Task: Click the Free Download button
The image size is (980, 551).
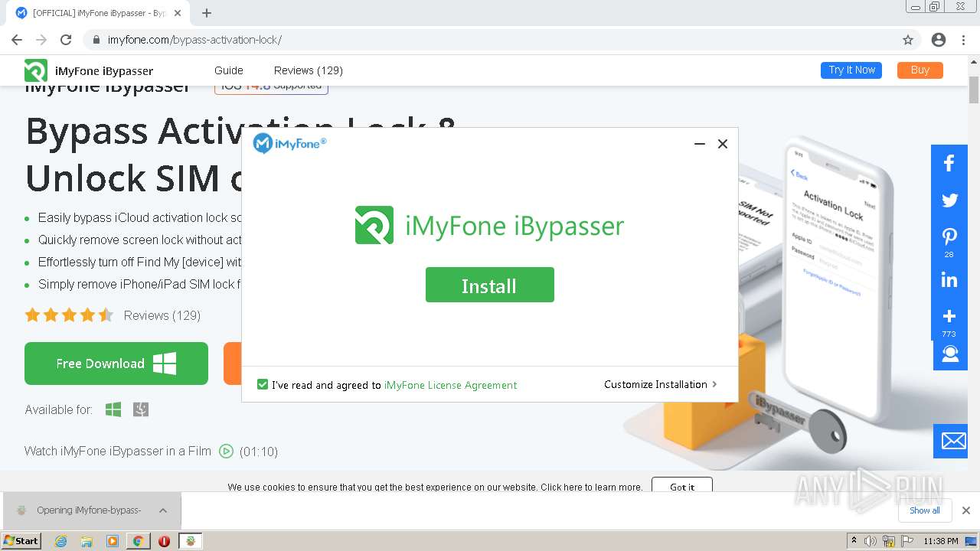Action: [x=116, y=364]
